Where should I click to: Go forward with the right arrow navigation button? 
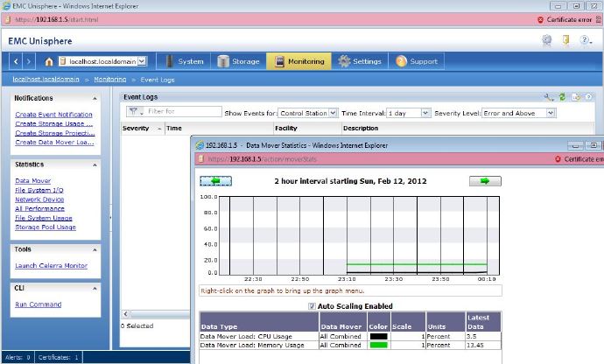tap(29, 61)
